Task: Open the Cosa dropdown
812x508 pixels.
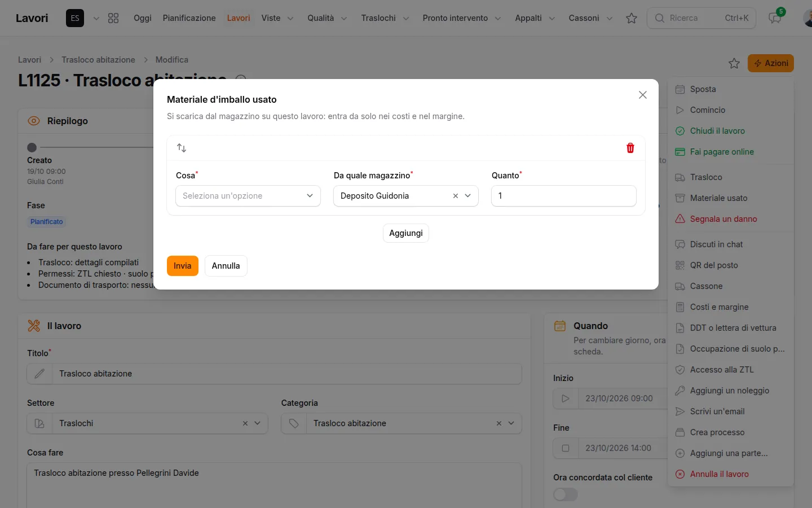Action: (248, 196)
